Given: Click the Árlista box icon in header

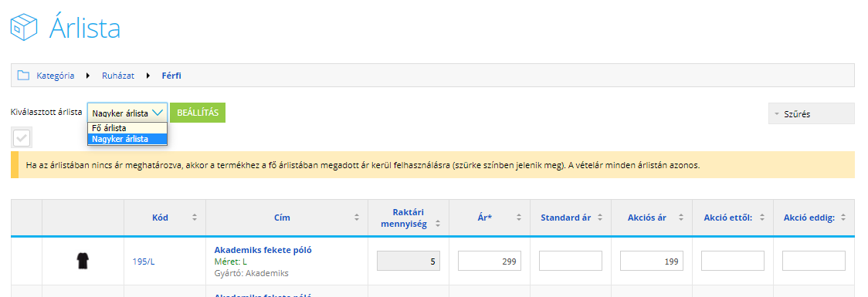Looking at the screenshot, I should coord(24,26).
